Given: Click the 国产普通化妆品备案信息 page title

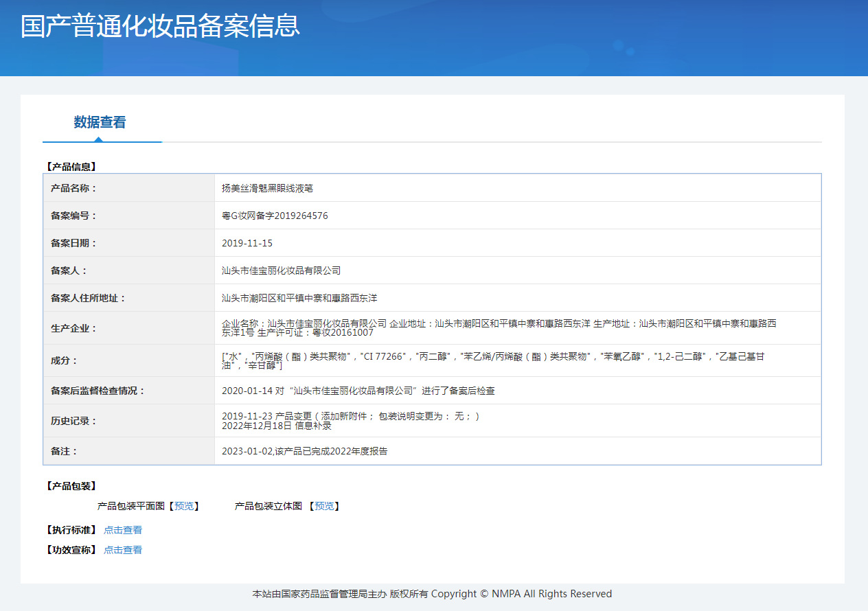Looking at the screenshot, I should click(x=160, y=26).
